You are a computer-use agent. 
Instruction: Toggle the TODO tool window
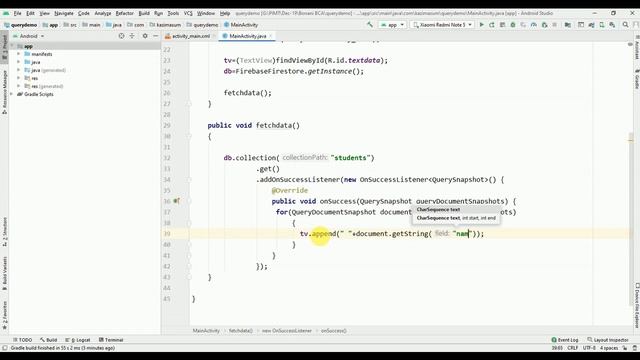click(22, 340)
